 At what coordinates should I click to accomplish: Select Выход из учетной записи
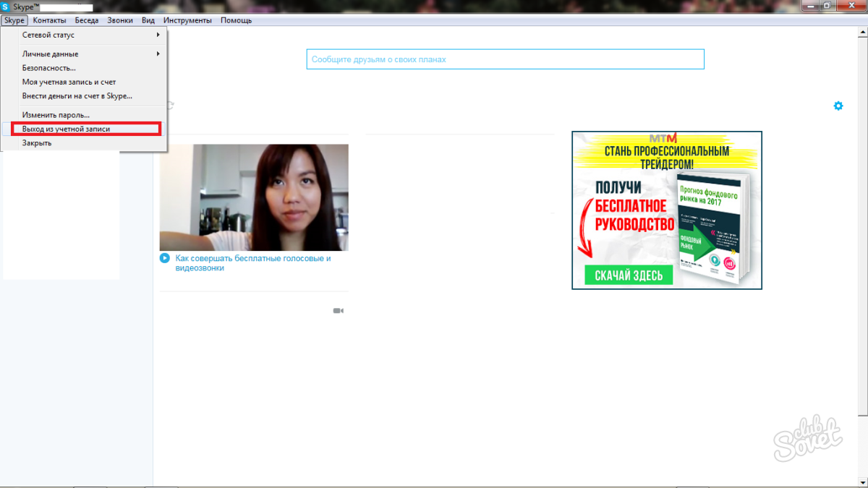point(66,129)
